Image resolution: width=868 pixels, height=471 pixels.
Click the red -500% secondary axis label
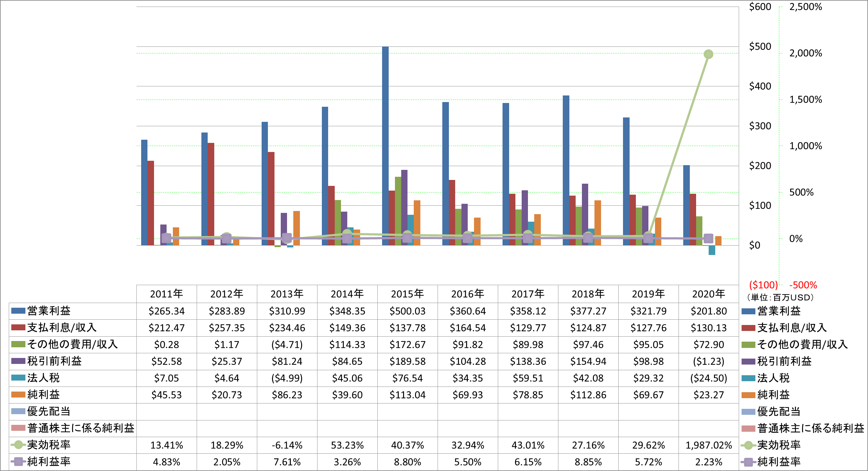click(803, 285)
